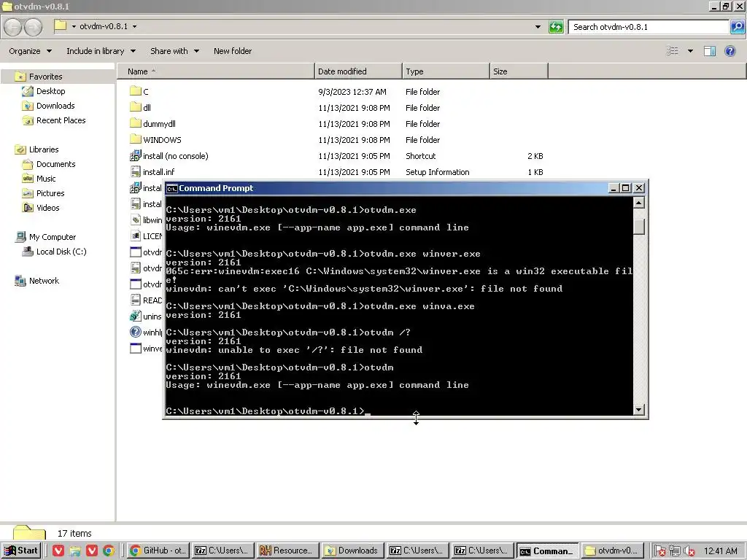Switch to the Downloads taskbar button
The image size is (747, 560).
(353, 551)
